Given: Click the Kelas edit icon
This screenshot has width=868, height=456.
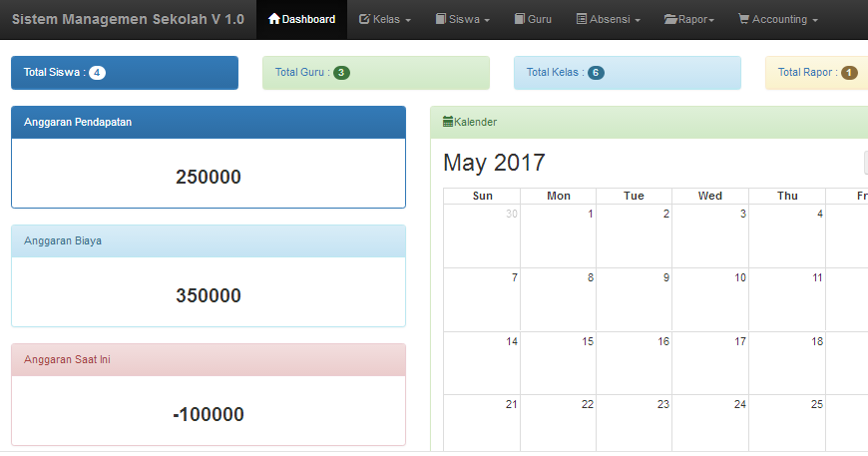Looking at the screenshot, I should tap(364, 19).
